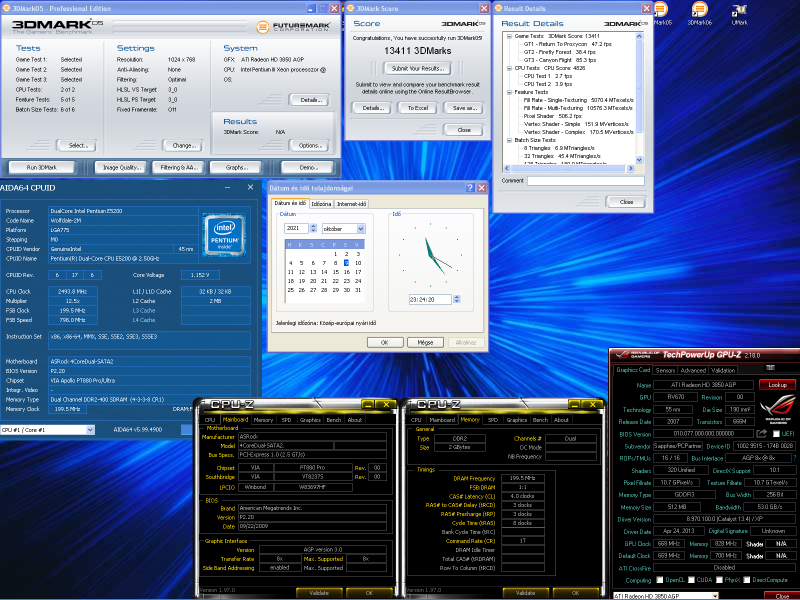Select 'Pixel Shader 506.2 fps' result row
The height and width of the screenshot is (600, 800).
[552, 116]
